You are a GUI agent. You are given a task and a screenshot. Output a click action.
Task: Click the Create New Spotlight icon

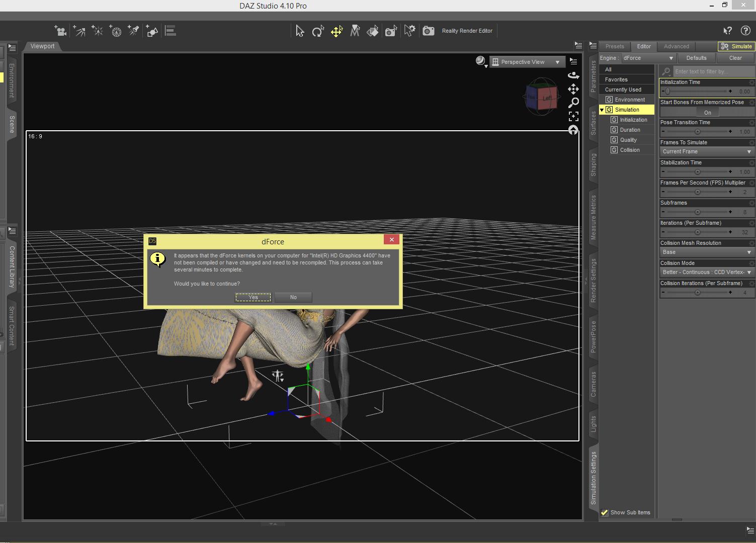(133, 31)
